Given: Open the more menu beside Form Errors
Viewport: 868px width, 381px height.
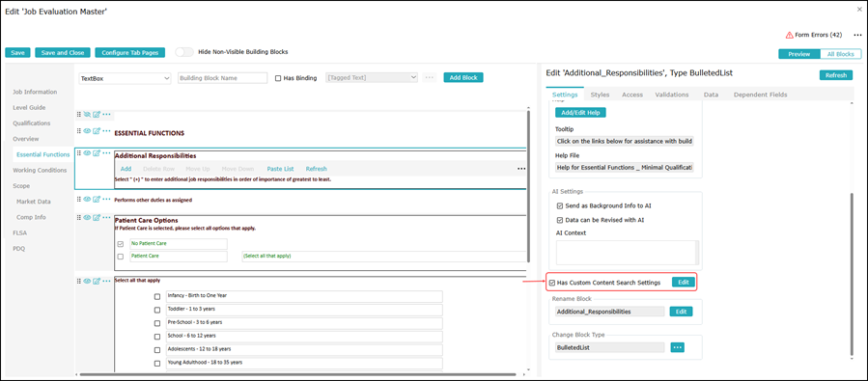Looking at the screenshot, I should coord(857,35).
